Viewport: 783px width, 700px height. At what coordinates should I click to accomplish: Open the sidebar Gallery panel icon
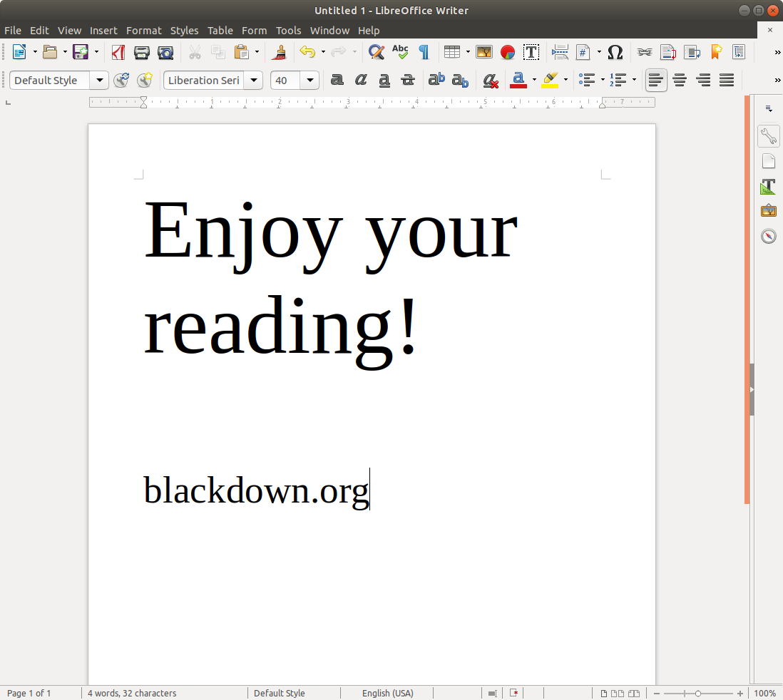pos(768,211)
